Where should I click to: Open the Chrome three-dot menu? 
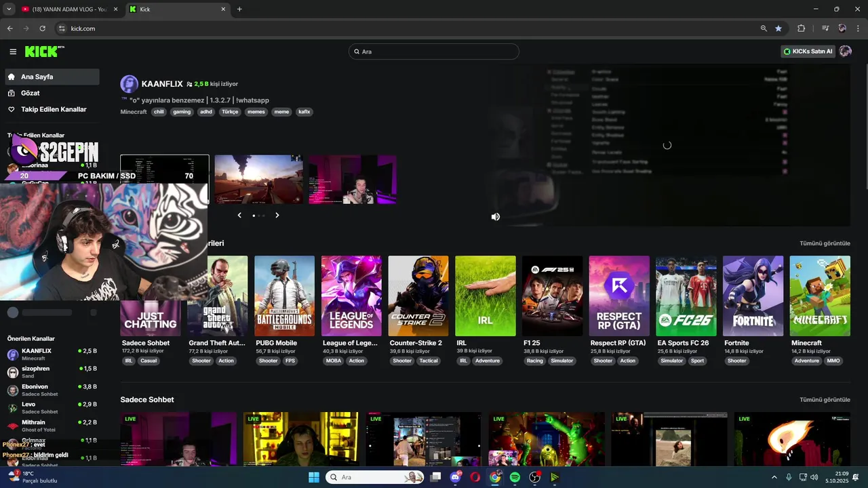(858, 28)
